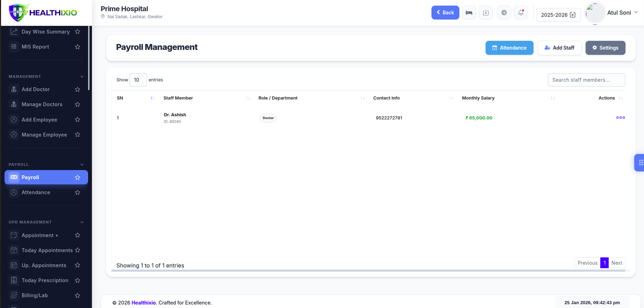
Task: Open Billing/Lab in the sidebar
Action: pyautogui.click(x=46, y=295)
